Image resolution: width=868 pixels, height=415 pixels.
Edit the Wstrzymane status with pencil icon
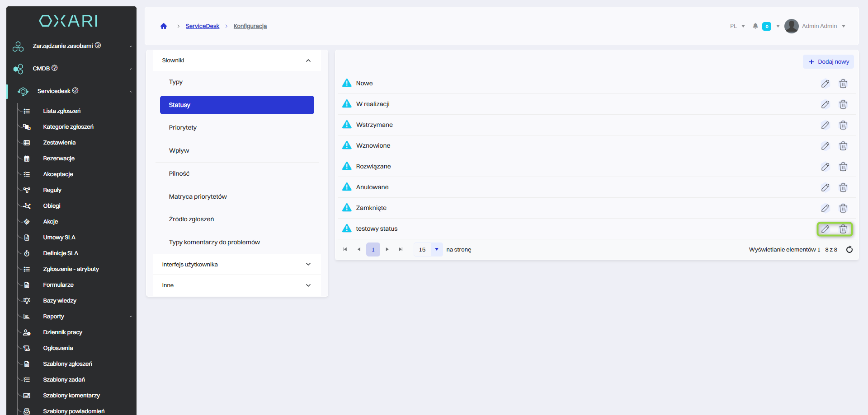825,125
